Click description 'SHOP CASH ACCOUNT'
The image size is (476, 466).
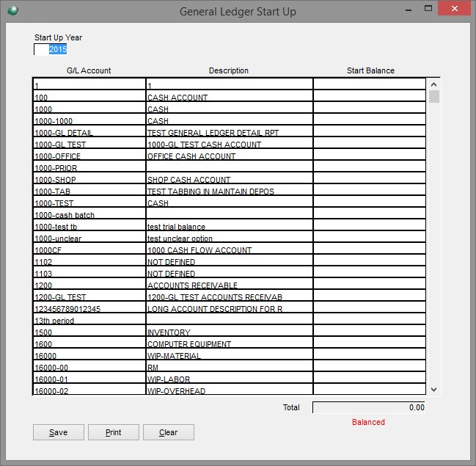[x=230, y=178]
